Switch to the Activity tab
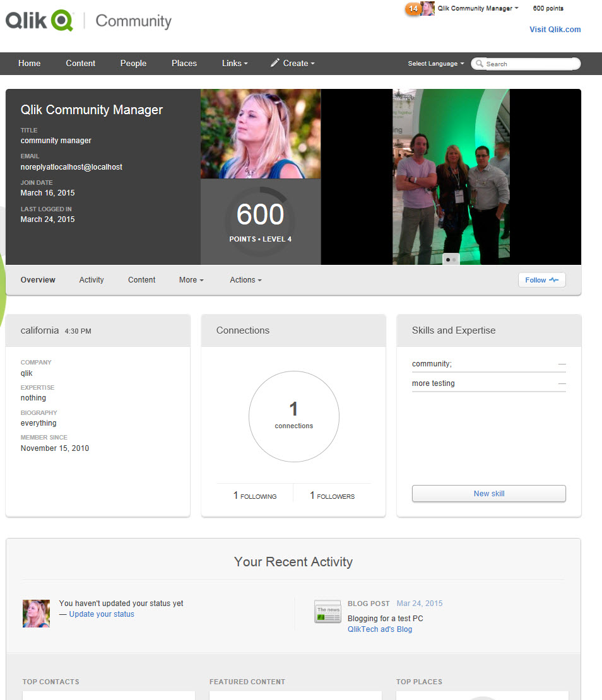 click(x=91, y=280)
